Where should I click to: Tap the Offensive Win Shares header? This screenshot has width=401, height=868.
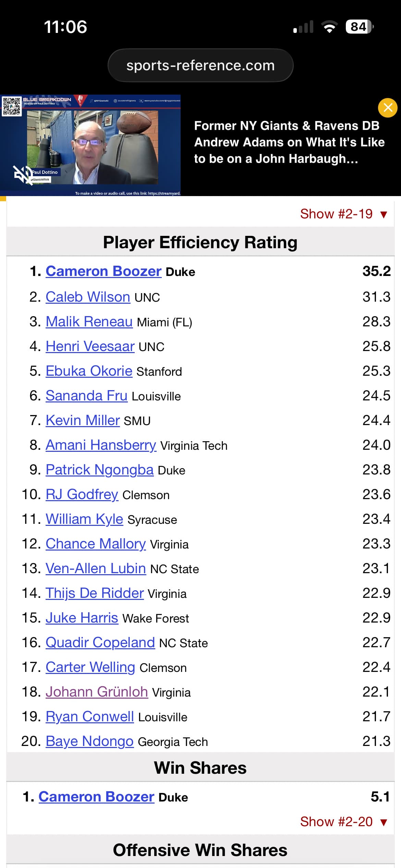click(200, 850)
